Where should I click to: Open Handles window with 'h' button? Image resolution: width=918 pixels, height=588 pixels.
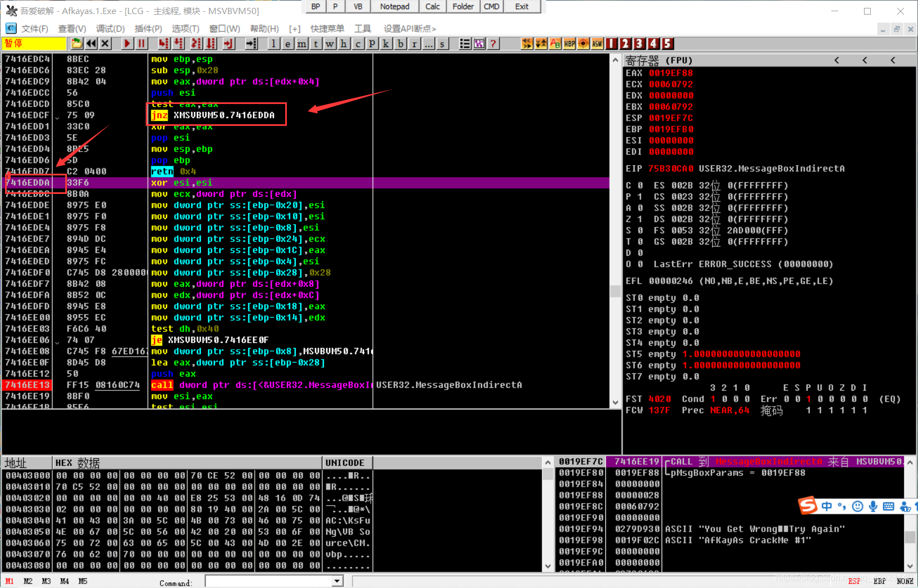(344, 43)
